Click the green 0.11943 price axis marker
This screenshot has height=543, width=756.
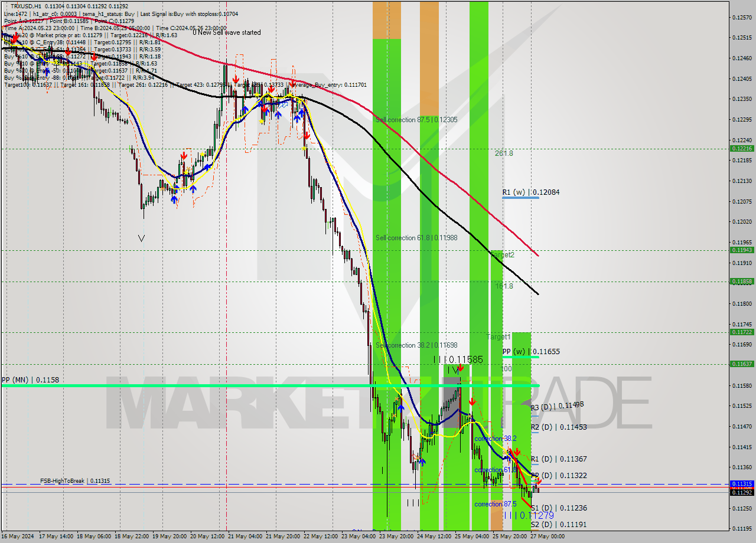click(x=742, y=250)
